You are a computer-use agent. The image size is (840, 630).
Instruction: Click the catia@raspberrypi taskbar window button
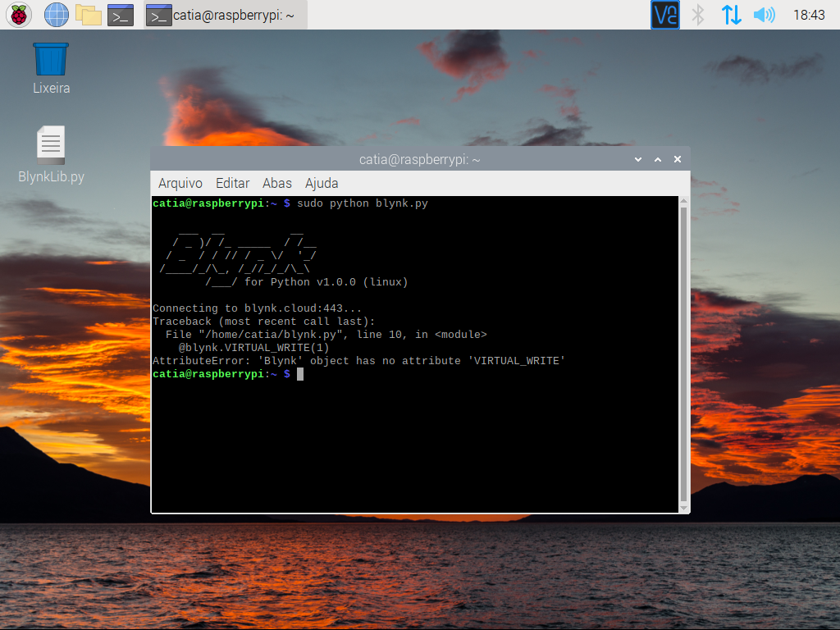coord(226,15)
